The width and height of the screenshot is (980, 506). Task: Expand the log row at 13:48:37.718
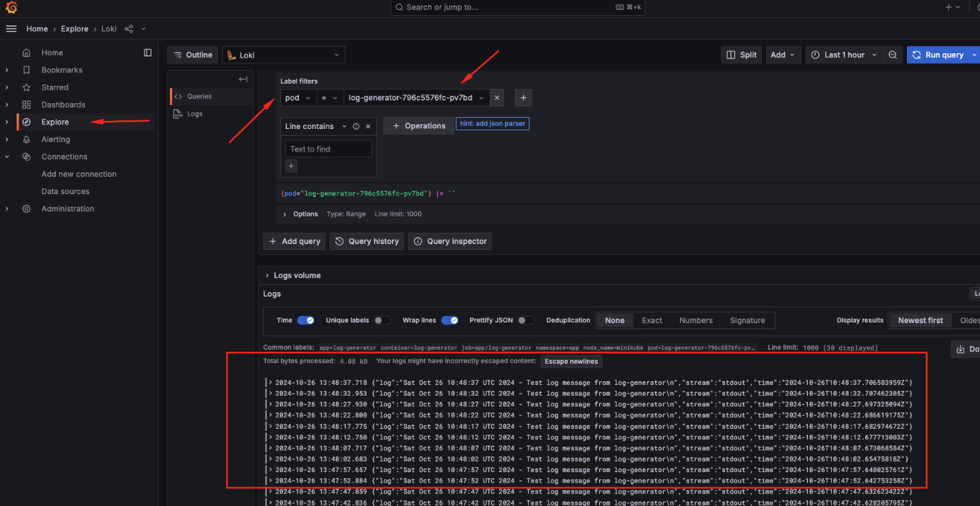pos(270,383)
